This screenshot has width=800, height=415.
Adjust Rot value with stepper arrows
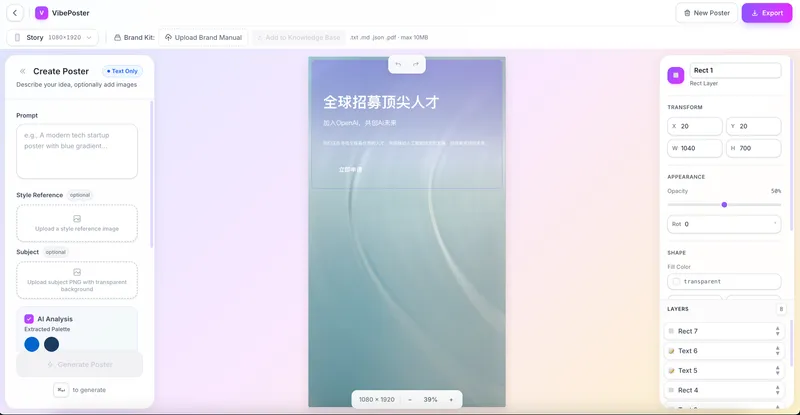(x=775, y=224)
